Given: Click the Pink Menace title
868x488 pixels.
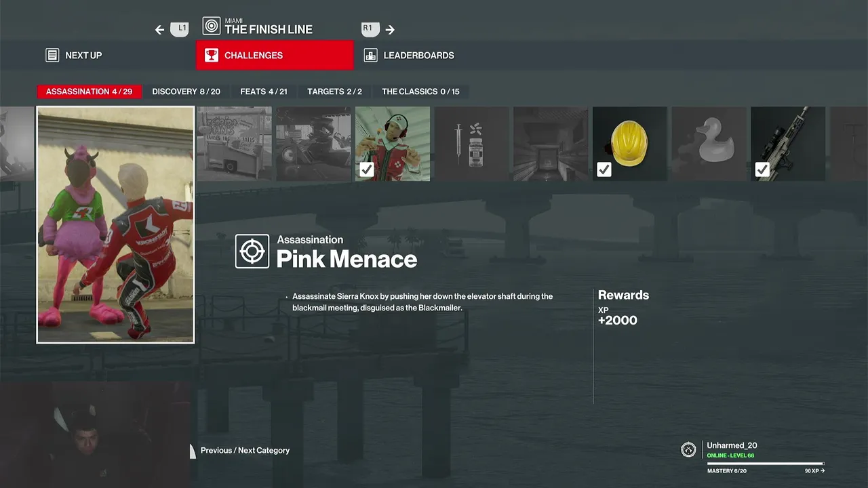Looking at the screenshot, I should click(347, 259).
